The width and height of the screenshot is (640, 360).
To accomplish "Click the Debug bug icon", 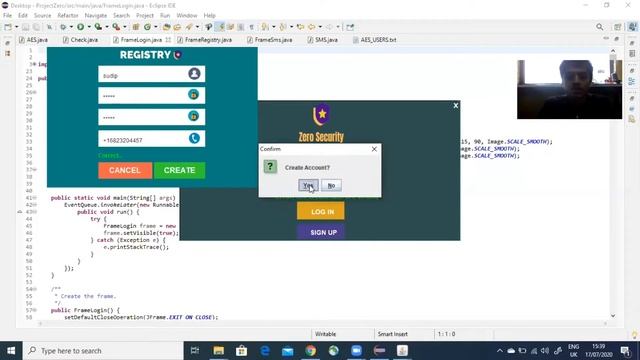I will point(63,27).
